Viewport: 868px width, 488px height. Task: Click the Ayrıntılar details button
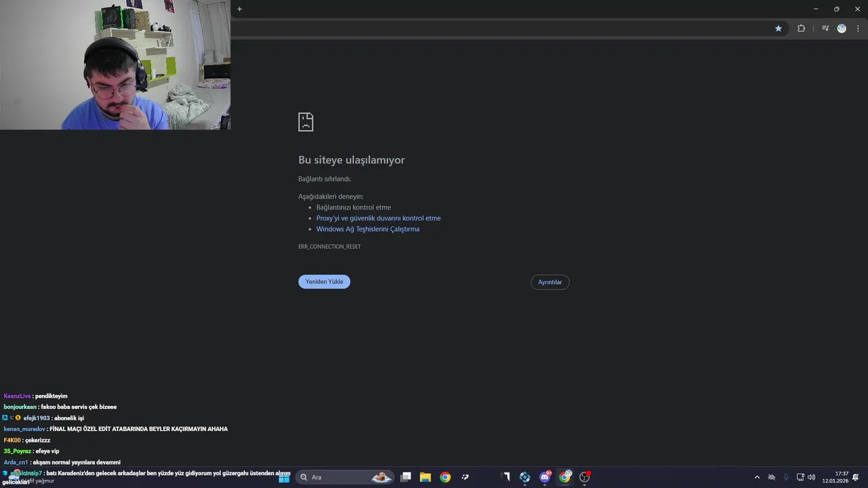click(x=550, y=282)
